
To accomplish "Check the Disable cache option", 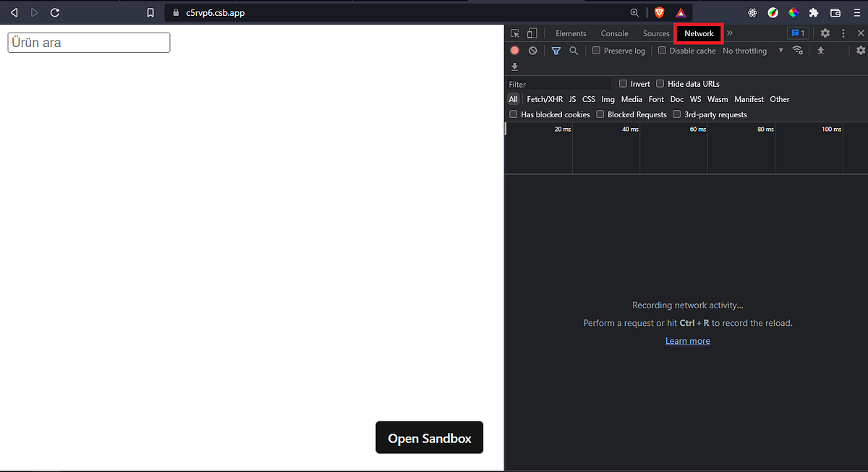I will click(x=662, y=51).
